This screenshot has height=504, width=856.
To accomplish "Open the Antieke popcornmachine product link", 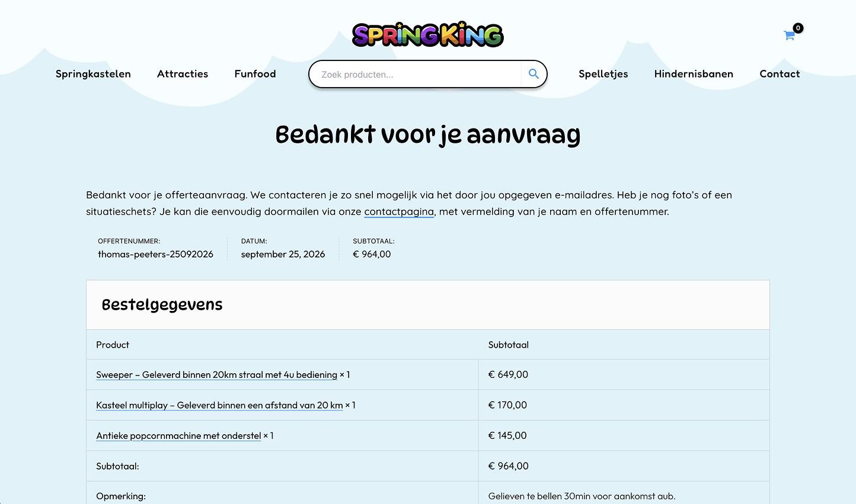I will [178, 436].
